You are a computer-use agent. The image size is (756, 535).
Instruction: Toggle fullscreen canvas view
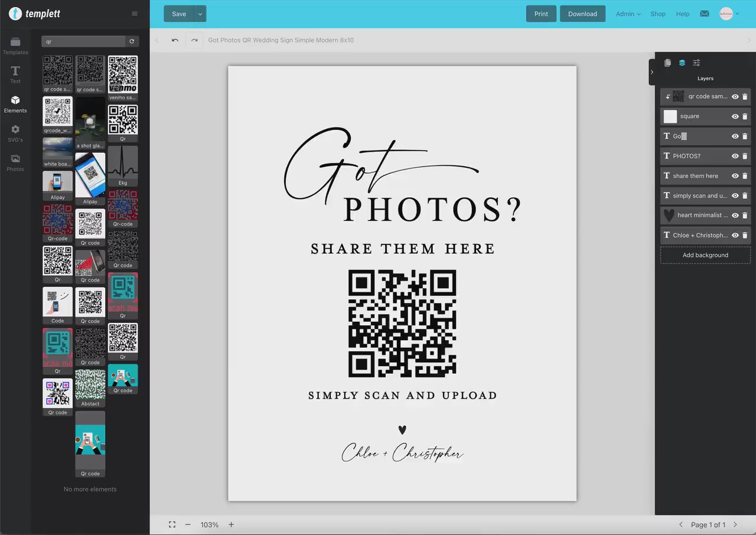tap(172, 524)
